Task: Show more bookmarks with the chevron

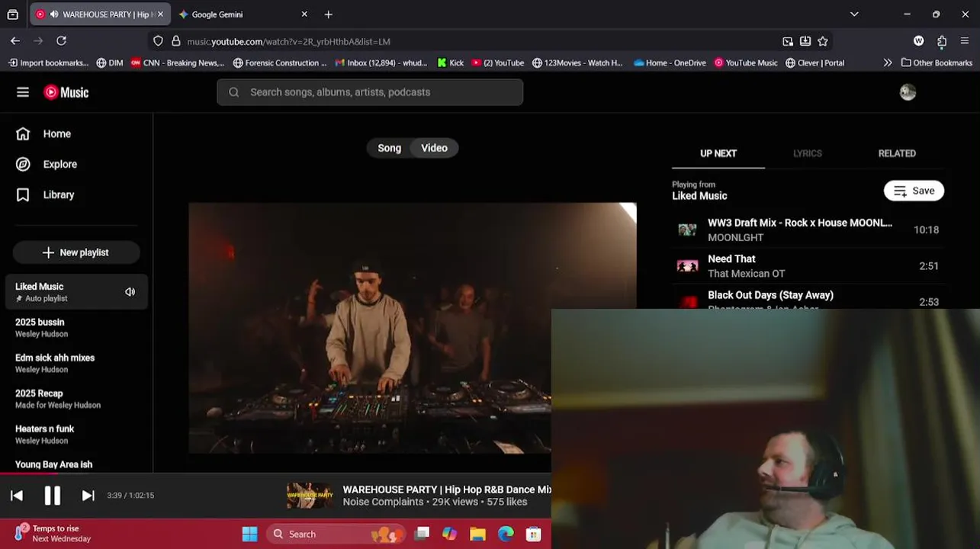Action: click(887, 63)
